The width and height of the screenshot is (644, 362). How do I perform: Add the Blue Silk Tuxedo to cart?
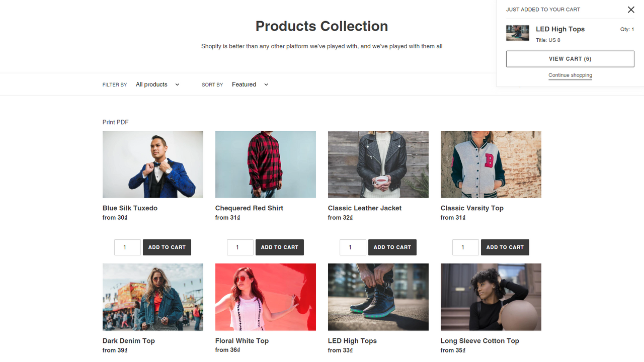tap(167, 247)
